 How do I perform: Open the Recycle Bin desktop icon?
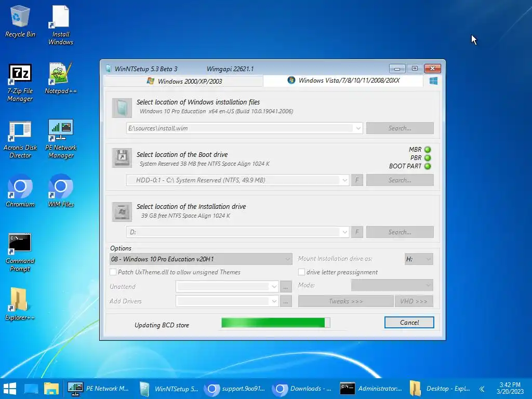tap(20, 22)
